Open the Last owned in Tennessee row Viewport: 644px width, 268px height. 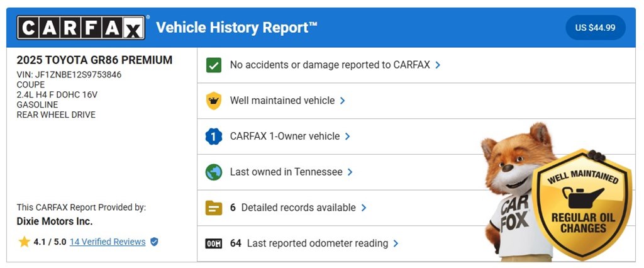point(416,172)
